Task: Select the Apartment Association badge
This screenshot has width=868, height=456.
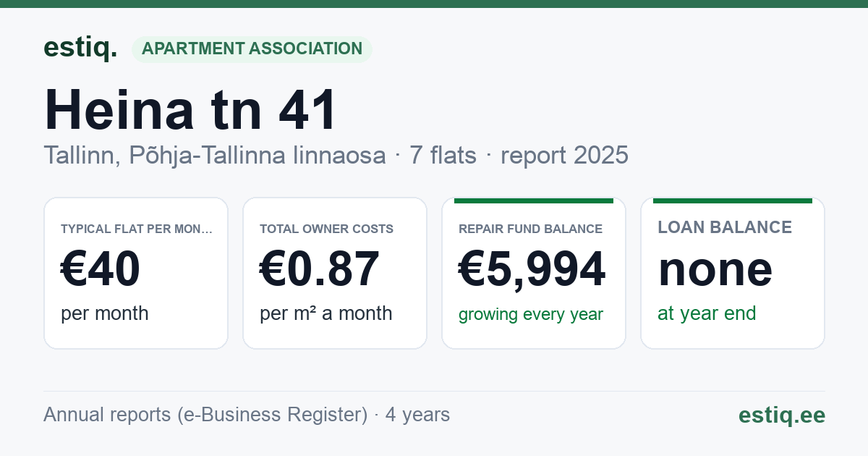Action: pos(252,49)
